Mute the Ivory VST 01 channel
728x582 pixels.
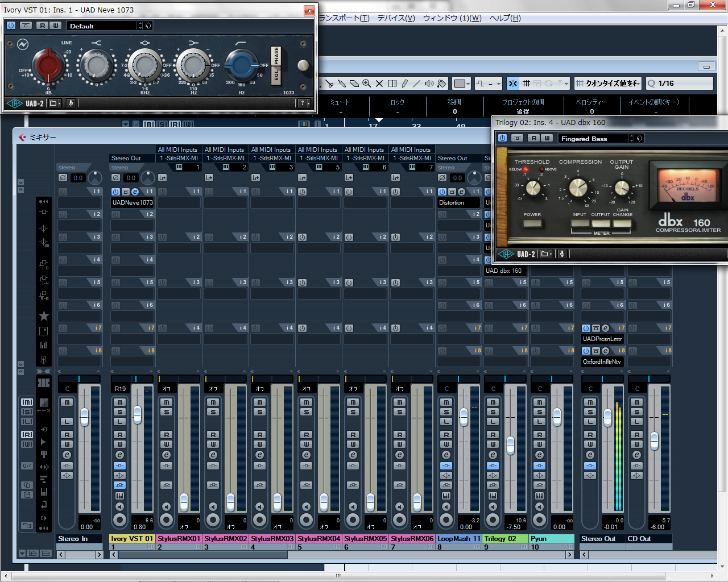119,402
